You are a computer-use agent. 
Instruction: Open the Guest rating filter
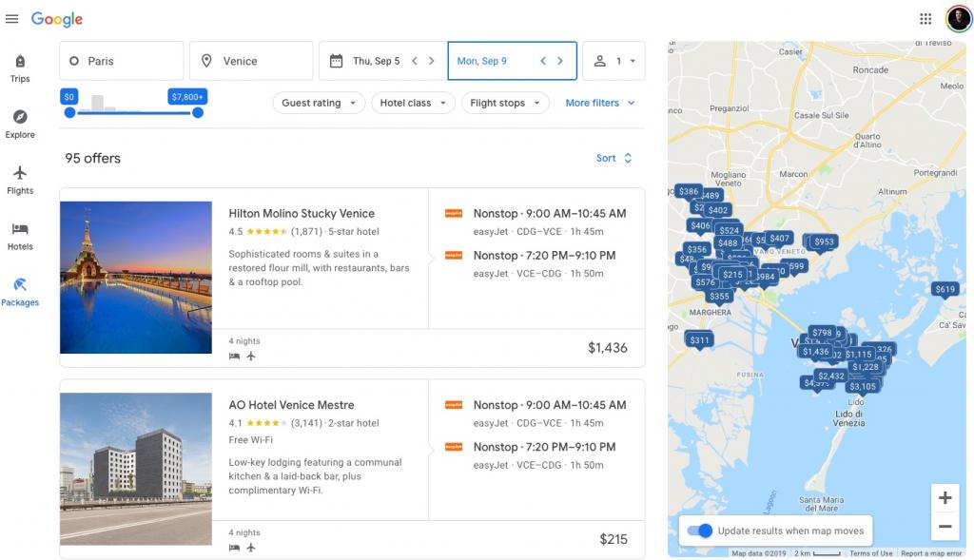(319, 103)
